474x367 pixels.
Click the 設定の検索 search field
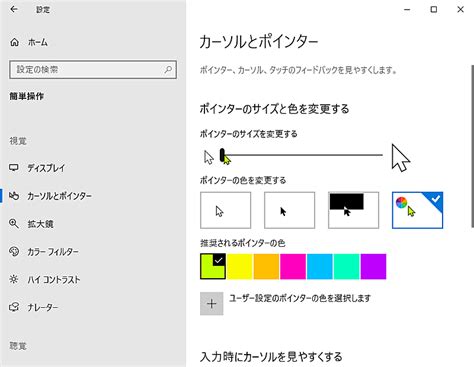pyautogui.click(x=93, y=69)
